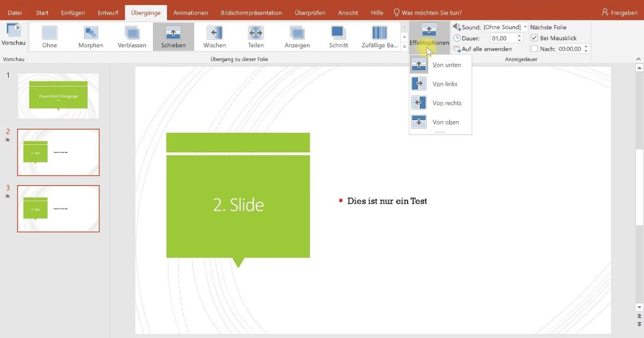Increase the Dauer value with the up arrow

(519, 36)
